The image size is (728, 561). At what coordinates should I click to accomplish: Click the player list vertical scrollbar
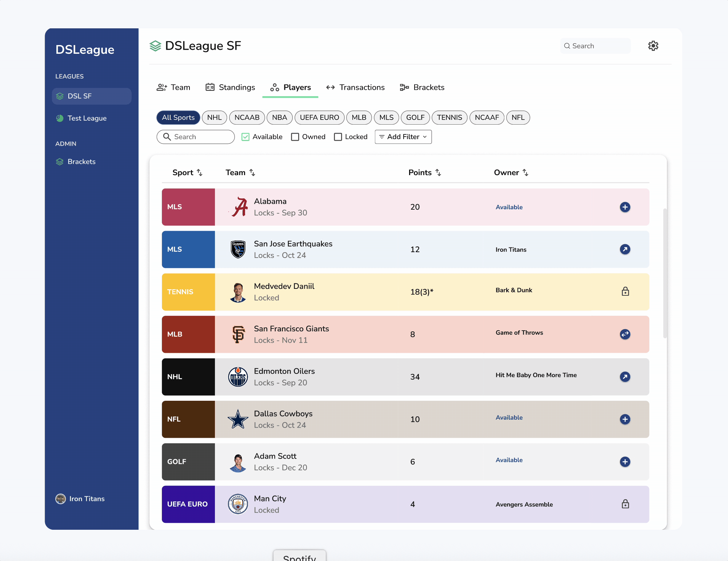(665, 273)
